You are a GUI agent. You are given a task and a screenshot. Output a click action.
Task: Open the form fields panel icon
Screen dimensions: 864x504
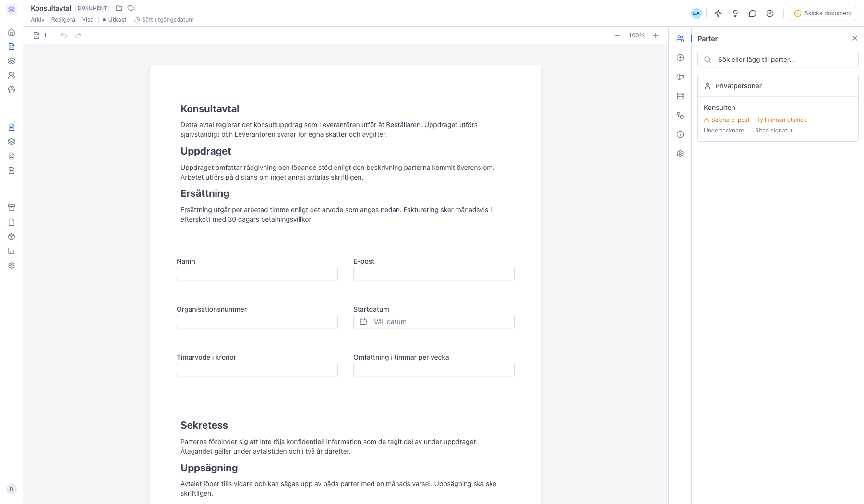coord(680,77)
